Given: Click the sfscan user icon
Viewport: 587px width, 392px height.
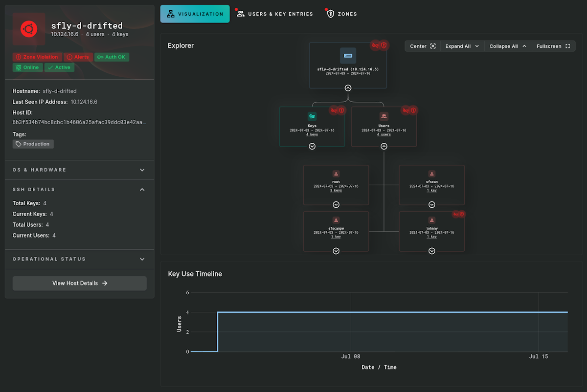Looking at the screenshot, I should click(431, 174).
